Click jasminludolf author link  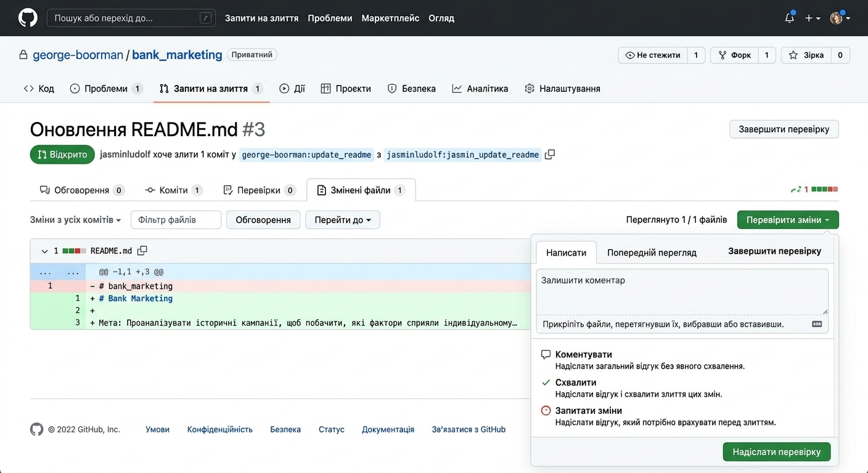click(125, 155)
